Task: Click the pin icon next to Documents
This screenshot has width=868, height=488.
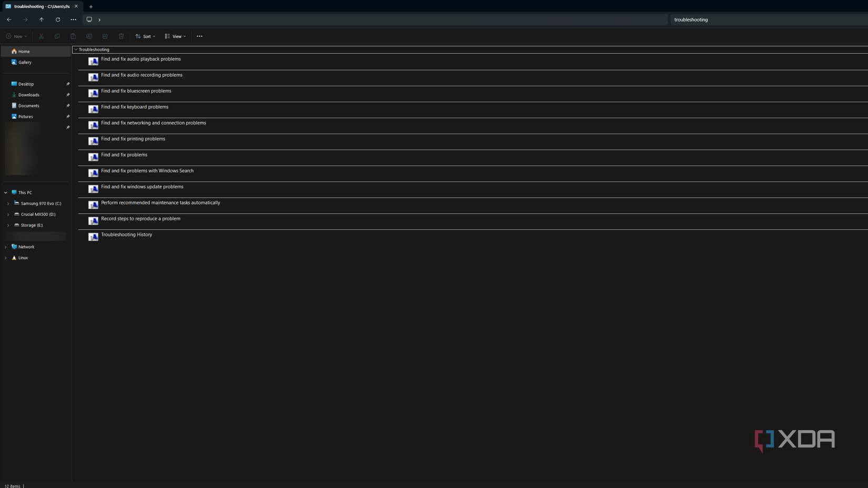Action: 68,106
